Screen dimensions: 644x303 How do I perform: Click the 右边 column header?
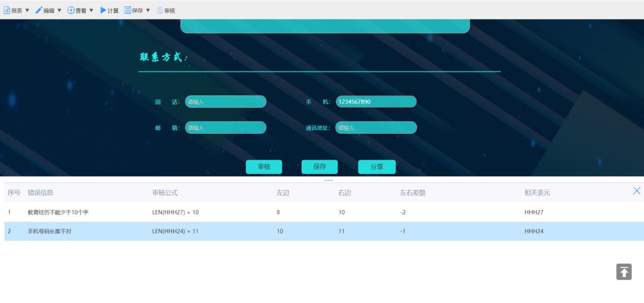[345, 193]
